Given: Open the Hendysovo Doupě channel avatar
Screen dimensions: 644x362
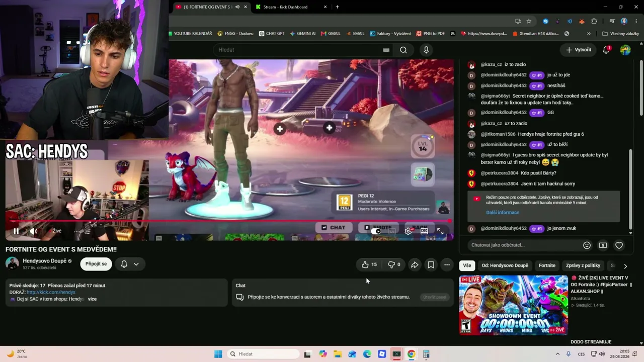Looking at the screenshot, I should click(12, 263).
